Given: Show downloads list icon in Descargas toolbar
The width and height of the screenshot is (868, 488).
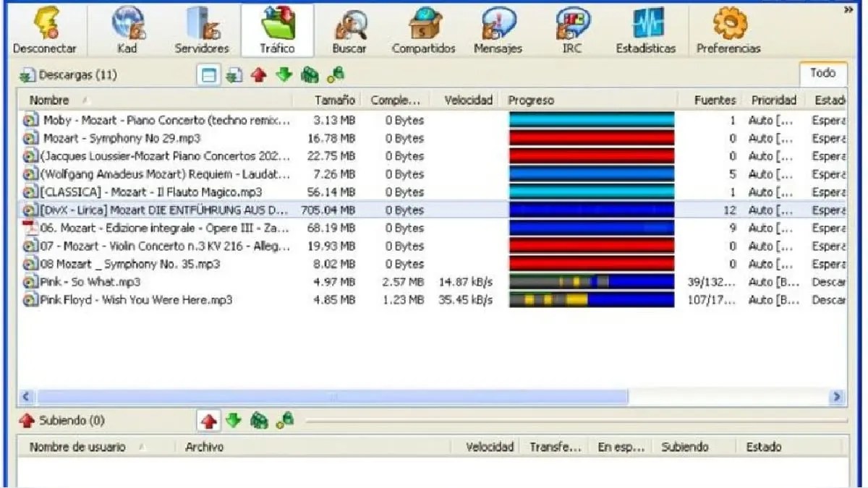Looking at the screenshot, I should click(x=234, y=75).
